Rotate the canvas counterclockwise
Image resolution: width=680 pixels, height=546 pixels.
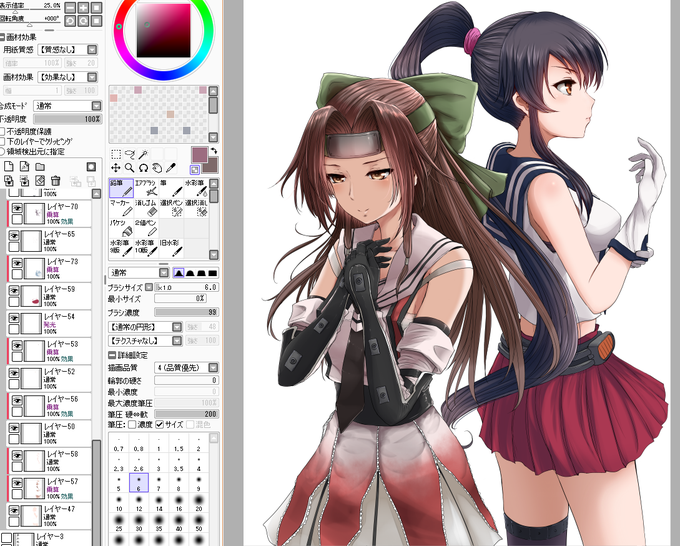70,20
